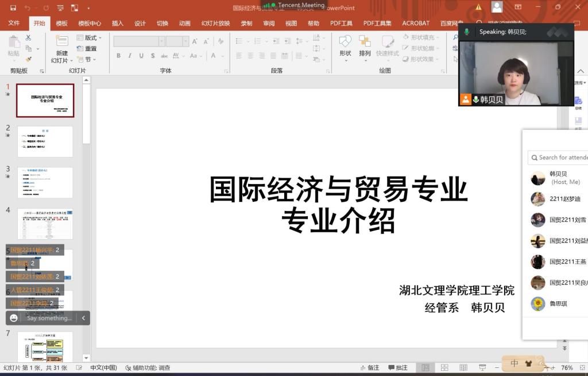The height and width of the screenshot is (376, 588).
Task: Open the Insert ribbon tab
Action: pyautogui.click(x=118, y=23)
